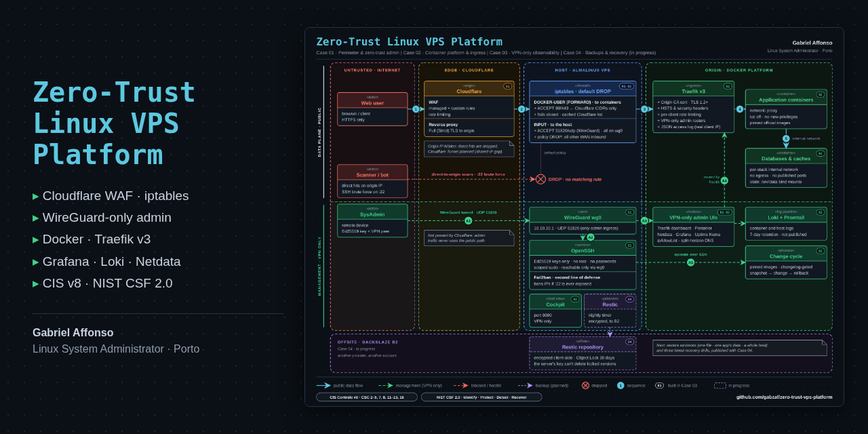Click sequence marker 5 by internal network
The image size is (868, 434).
(x=786, y=138)
